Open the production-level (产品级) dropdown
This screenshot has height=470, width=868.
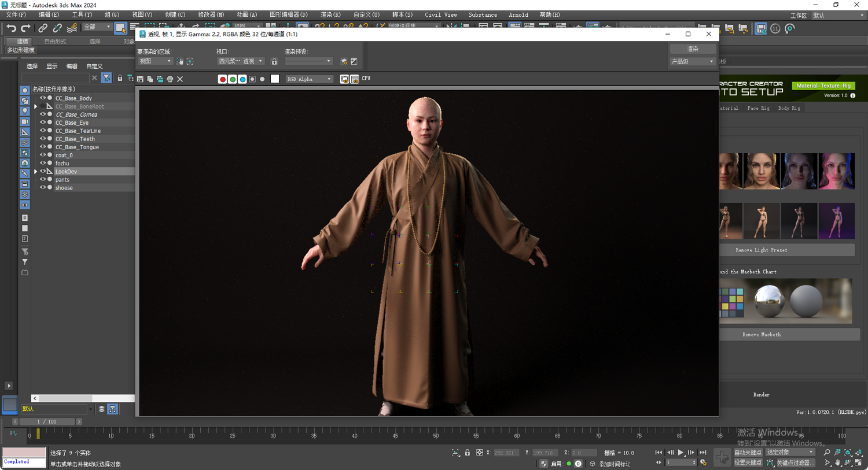pyautogui.click(x=693, y=61)
